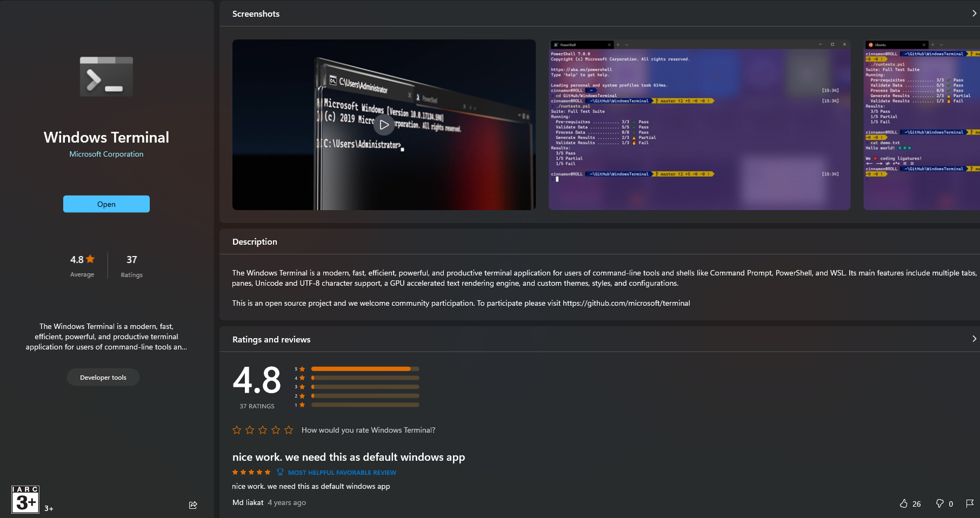Click the helpful-review trophy icon
This screenshot has width=980, height=518.
[x=280, y=472]
